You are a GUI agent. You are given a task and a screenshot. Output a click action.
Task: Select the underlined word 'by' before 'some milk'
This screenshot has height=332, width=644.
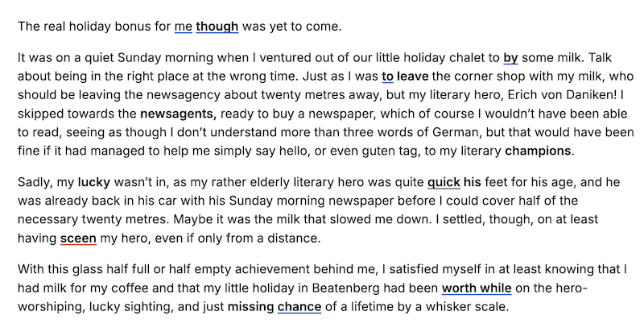(510, 58)
